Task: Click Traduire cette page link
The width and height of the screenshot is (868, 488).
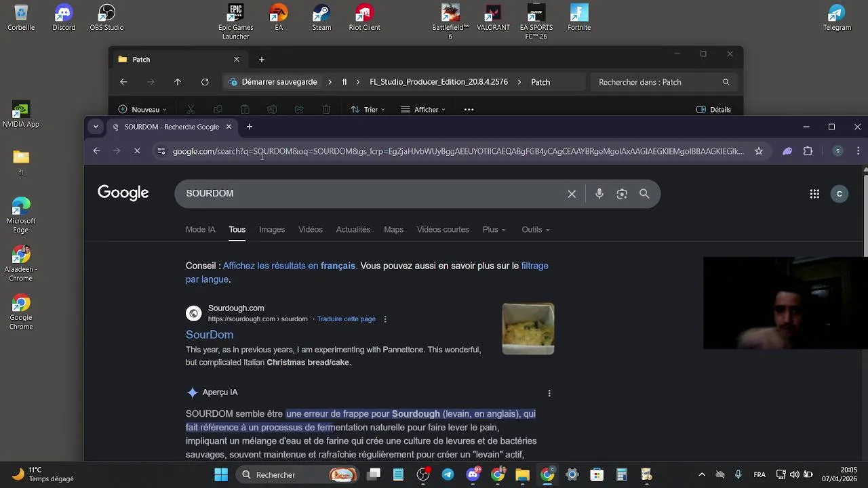Action: click(x=346, y=319)
